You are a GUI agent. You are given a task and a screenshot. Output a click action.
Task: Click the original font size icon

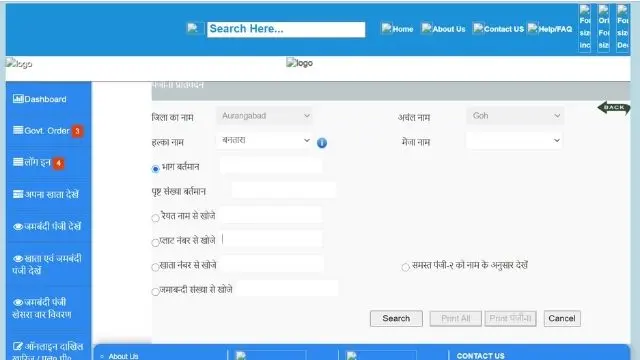point(603,28)
